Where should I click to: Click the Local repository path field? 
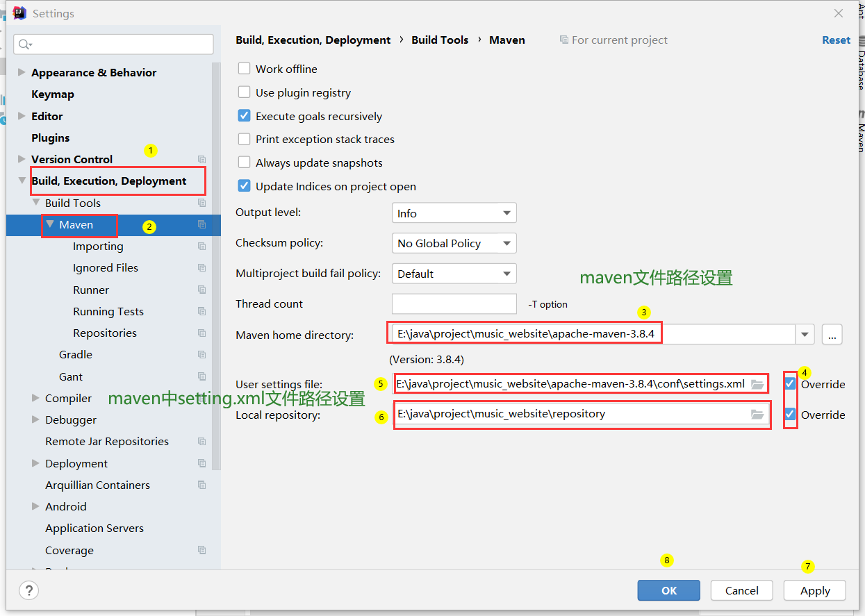(581, 415)
